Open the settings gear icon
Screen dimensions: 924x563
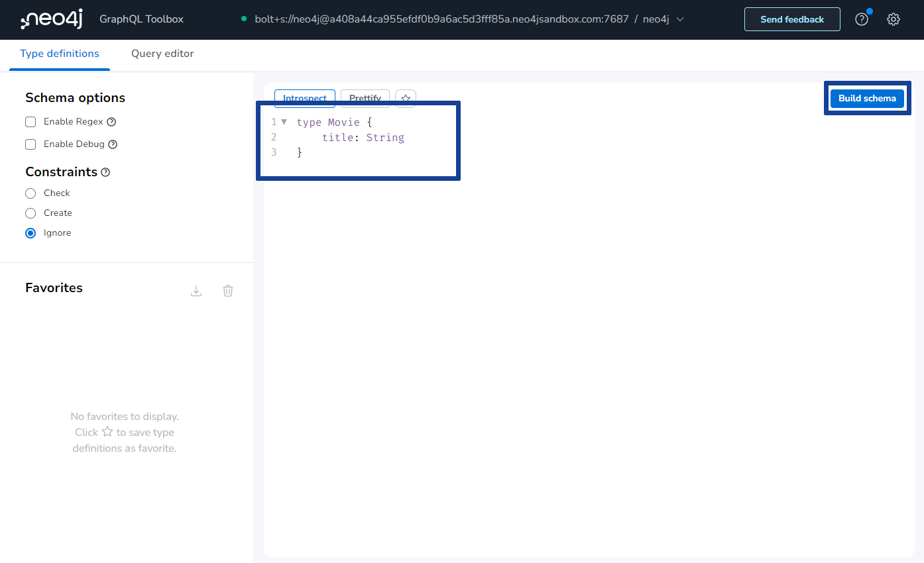click(x=893, y=19)
